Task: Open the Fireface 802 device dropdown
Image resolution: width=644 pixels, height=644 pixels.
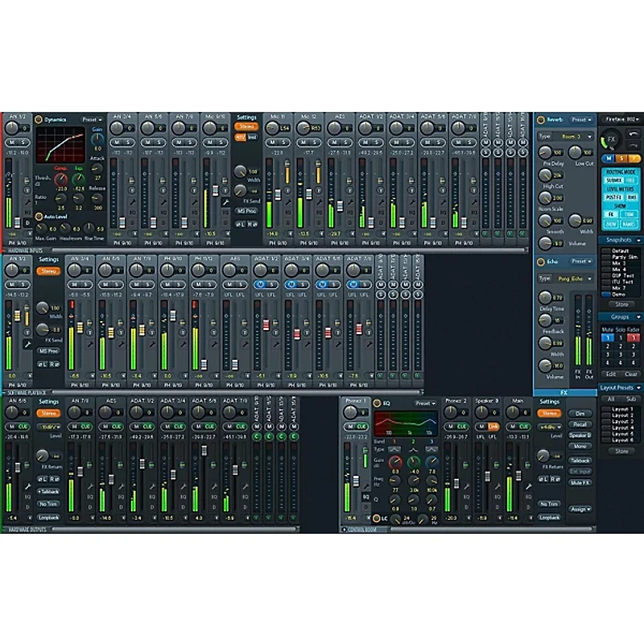Action: [x=622, y=117]
